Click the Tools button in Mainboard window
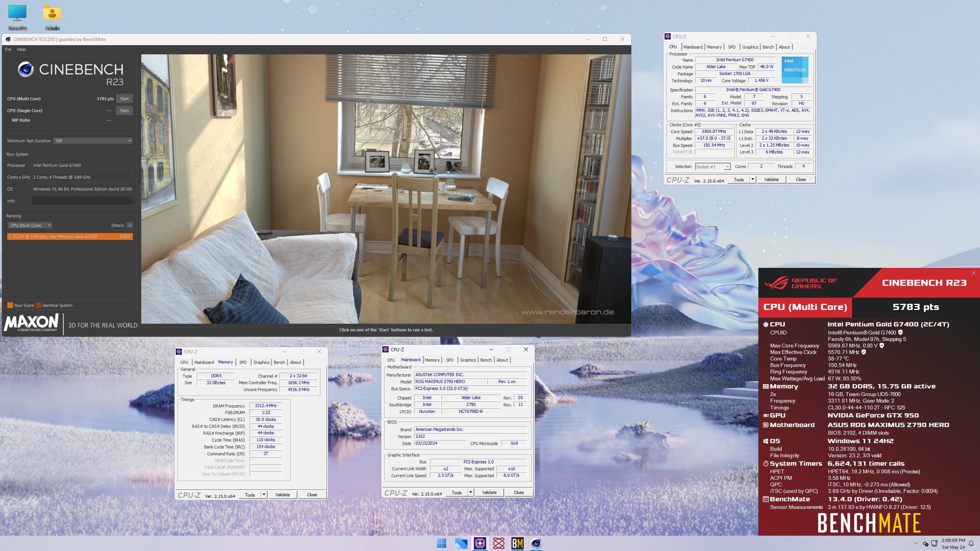Screen dimensions: 980x551 coord(456,492)
